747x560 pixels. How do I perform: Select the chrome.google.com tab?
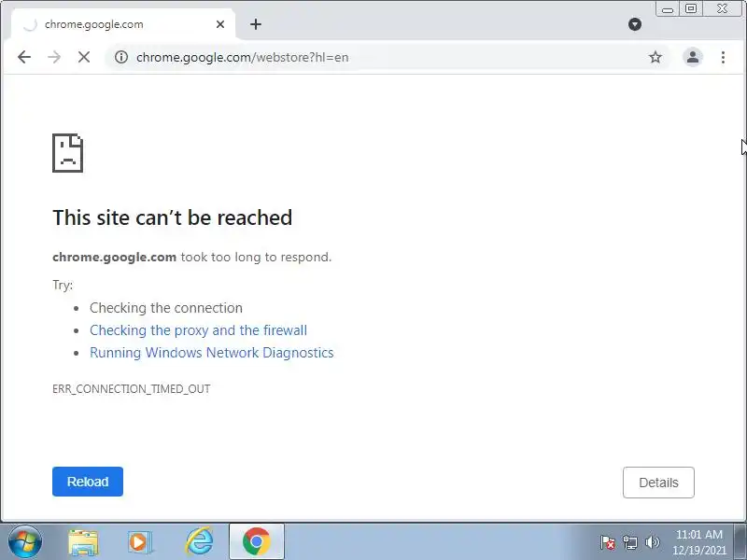pyautogui.click(x=123, y=24)
